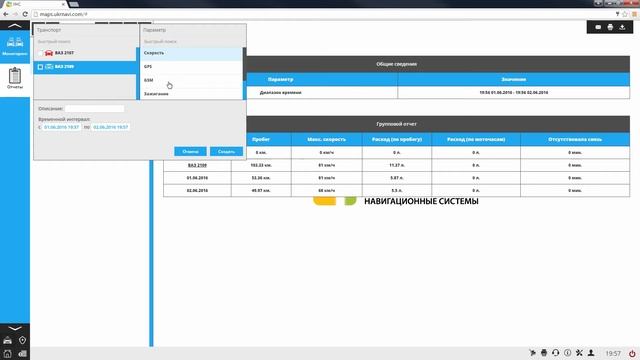Click the car icon in bottom-left panel
Image resolution: width=640 pixels, height=360 pixels.
7,340
